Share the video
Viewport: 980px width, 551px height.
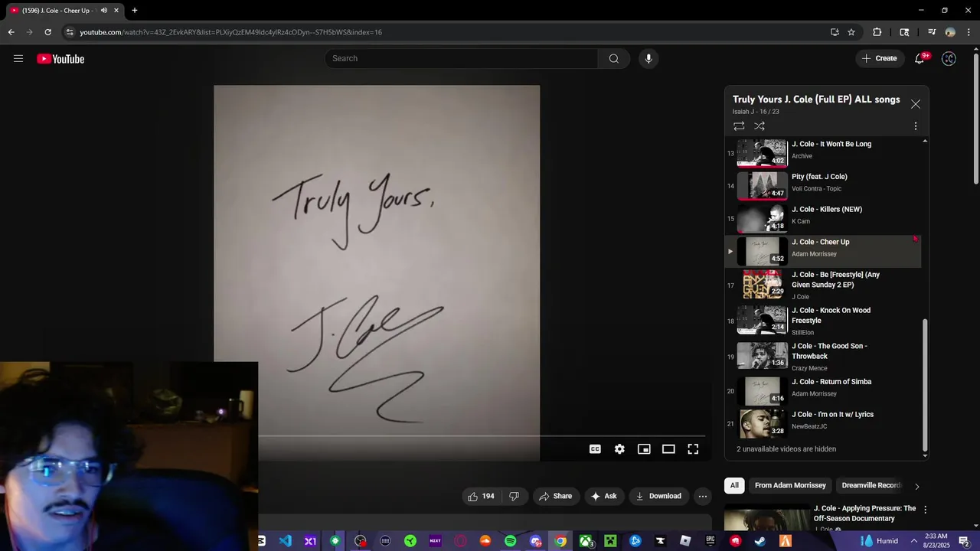tap(556, 496)
